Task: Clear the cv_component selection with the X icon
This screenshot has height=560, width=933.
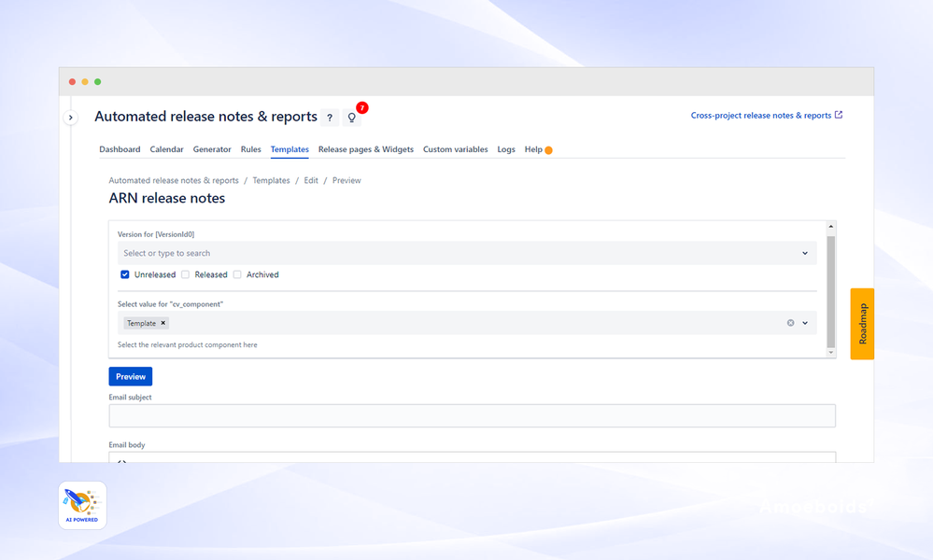Action: [x=790, y=322]
